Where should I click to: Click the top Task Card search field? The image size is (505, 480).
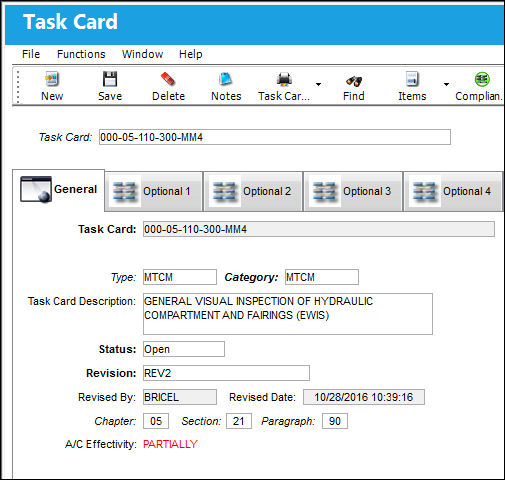pyautogui.click(x=275, y=137)
